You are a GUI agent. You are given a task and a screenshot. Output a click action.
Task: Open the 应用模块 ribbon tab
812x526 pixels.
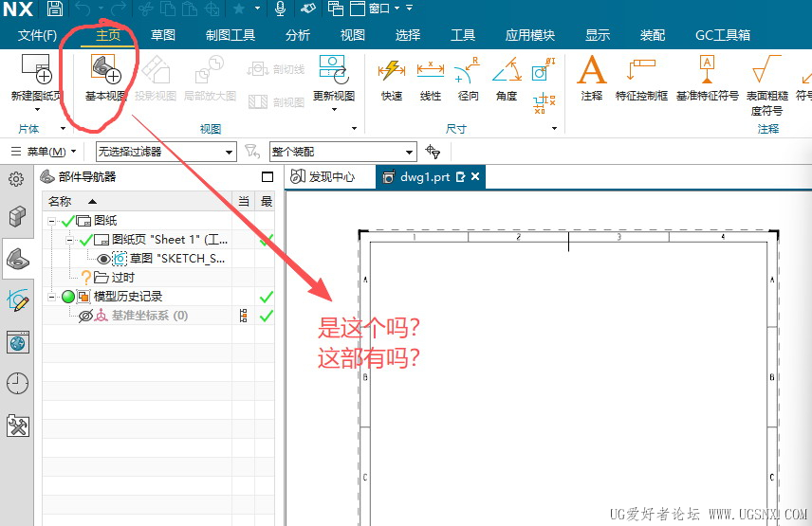click(529, 35)
